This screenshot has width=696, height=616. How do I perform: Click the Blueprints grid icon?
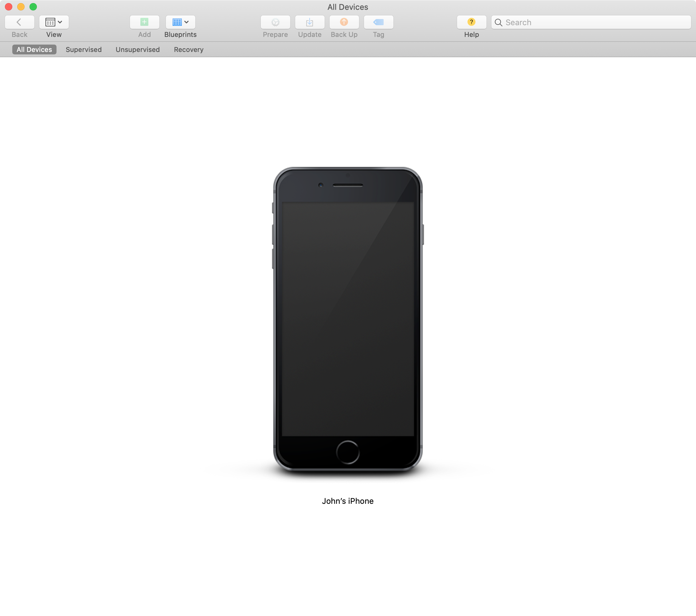(176, 22)
